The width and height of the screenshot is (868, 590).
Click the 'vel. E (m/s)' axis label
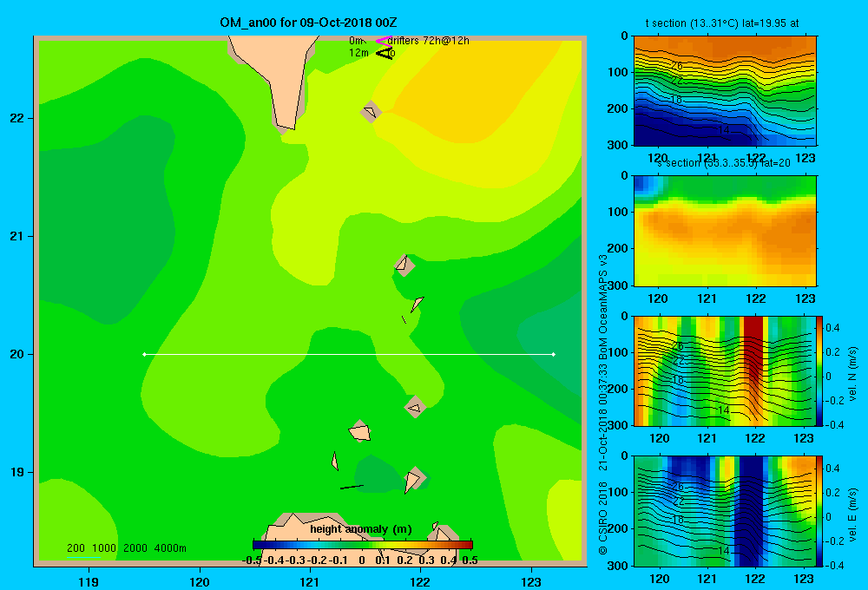click(x=852, y=513)
